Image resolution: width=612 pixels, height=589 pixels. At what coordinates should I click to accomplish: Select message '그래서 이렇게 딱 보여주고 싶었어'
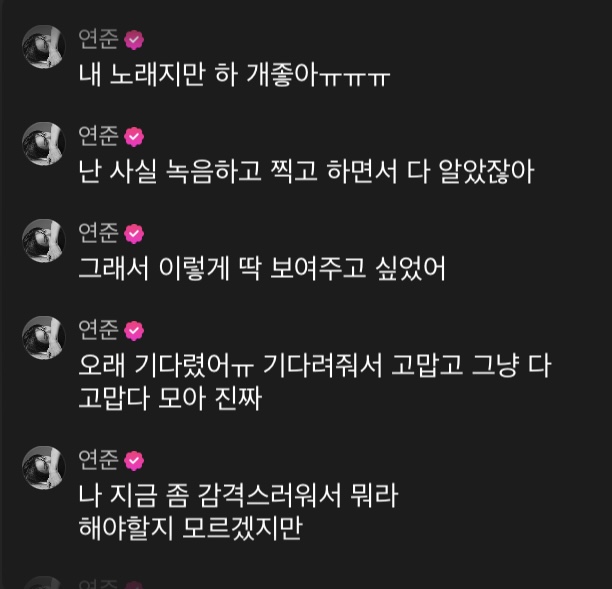[x=262, y=269]
